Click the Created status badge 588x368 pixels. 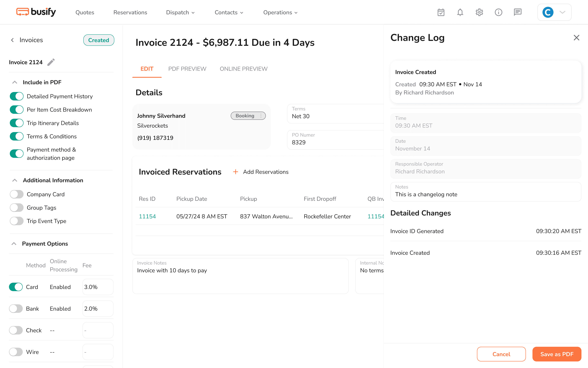coord(99,40)
